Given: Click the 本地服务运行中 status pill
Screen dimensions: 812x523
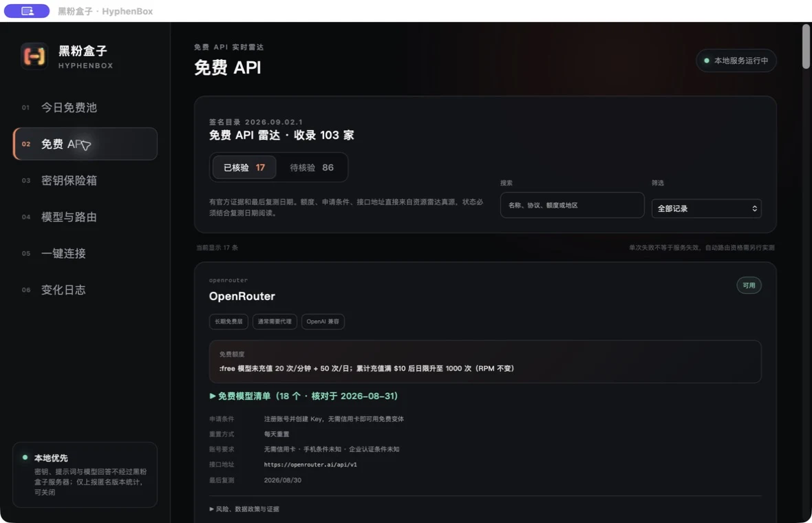Looking at the screenshot, I should click(x=736, y=61).
